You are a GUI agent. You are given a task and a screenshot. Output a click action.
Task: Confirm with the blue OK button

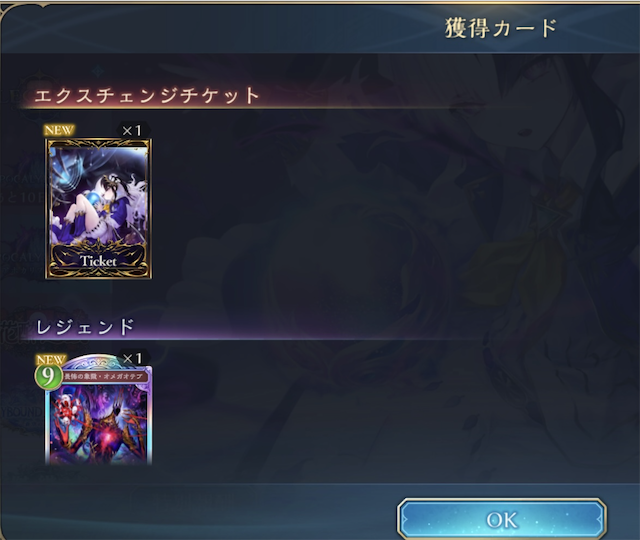pos(502,520)
